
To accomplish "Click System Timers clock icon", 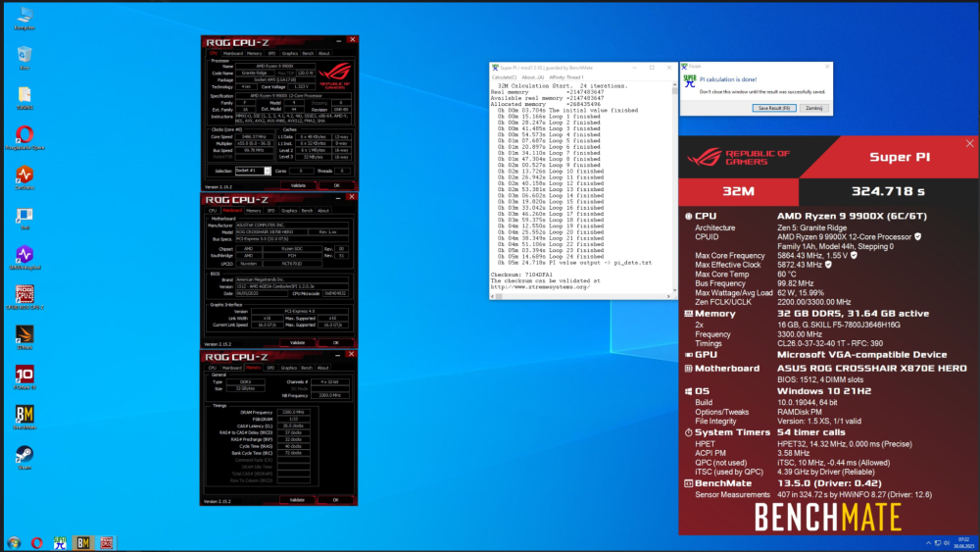I will [x=688, y=432].
